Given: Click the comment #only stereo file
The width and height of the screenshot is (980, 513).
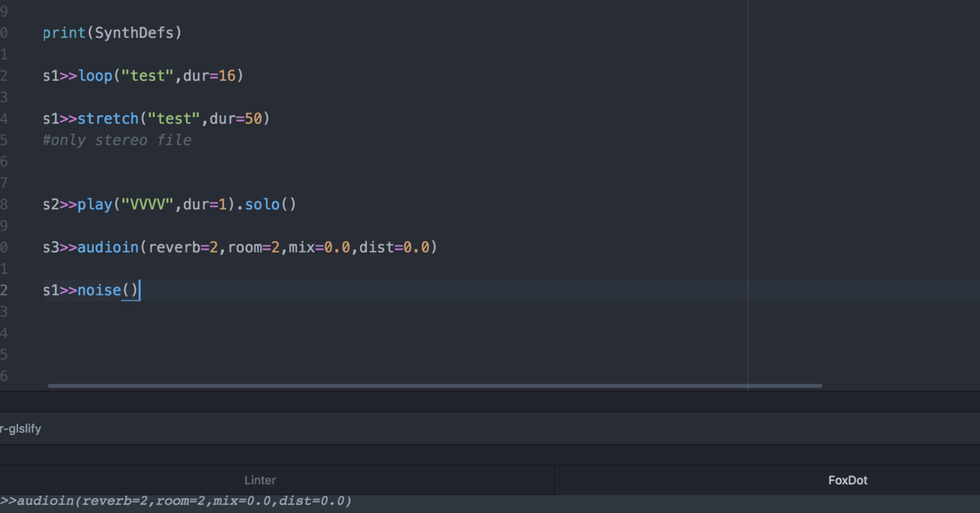Looking at the screenshot, I should click(x=116, y=139).
